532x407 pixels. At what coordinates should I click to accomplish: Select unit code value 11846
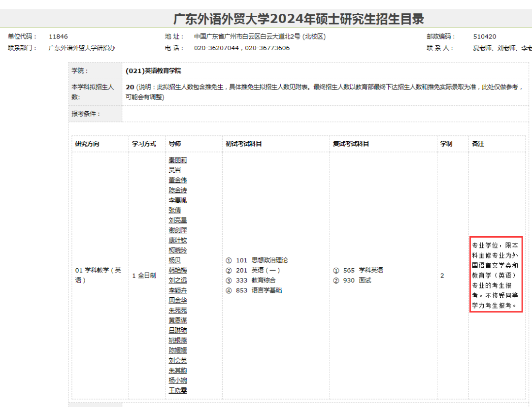coord(58,36)
